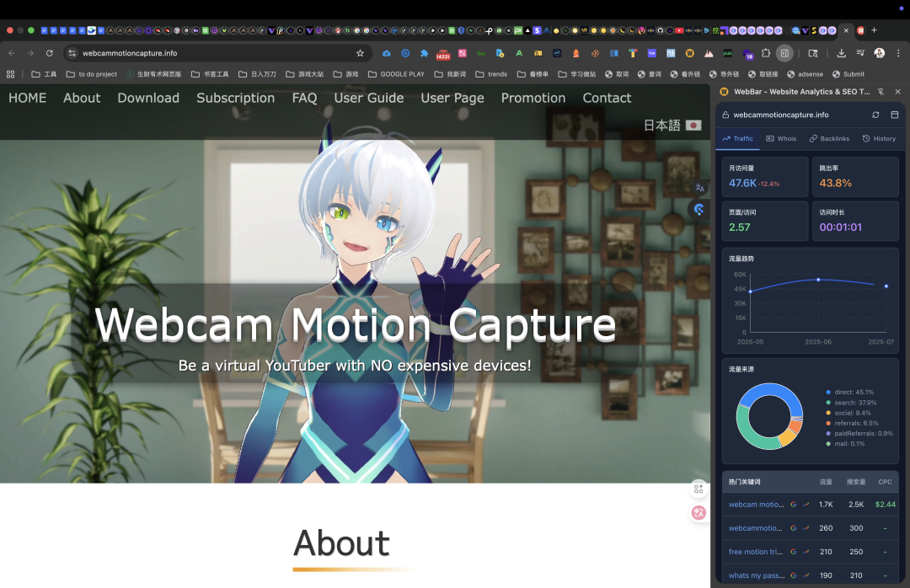Screen dimensions: 910x588
Task: Click trends icon in 'webcam motio...' row
Action: tap(806, 505)
